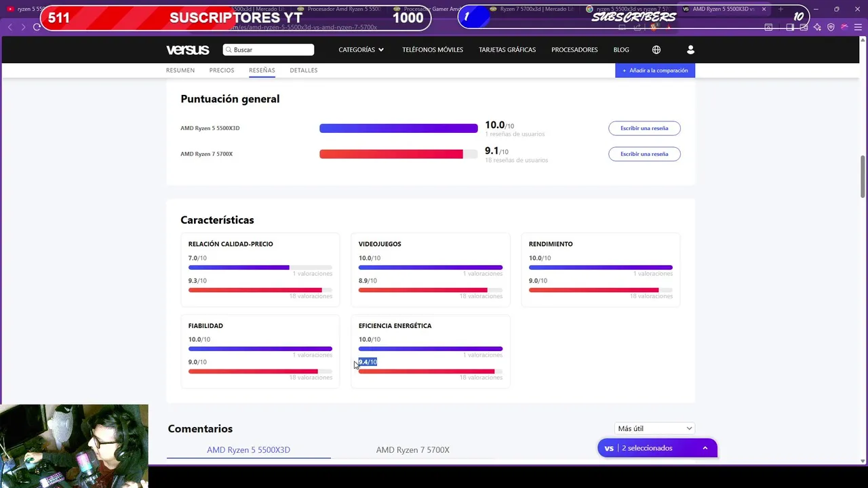Click the 'Comentarios' heading

[x=200, y=429]
